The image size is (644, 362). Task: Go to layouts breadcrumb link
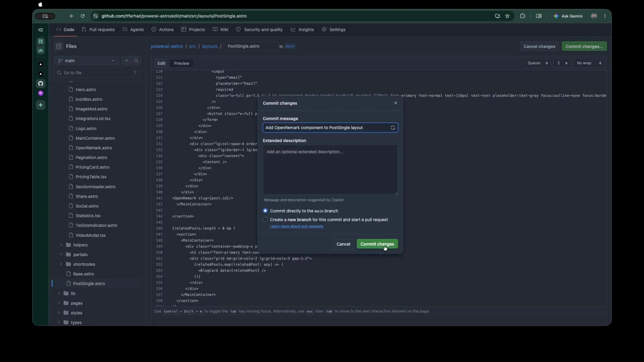click(x=210, y=46)
